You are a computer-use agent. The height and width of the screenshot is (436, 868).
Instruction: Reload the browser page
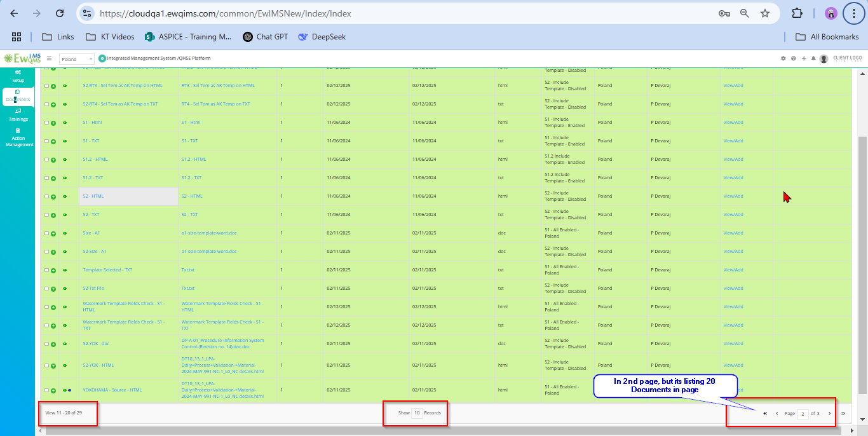pyautogui.click(x=60, y=13)
